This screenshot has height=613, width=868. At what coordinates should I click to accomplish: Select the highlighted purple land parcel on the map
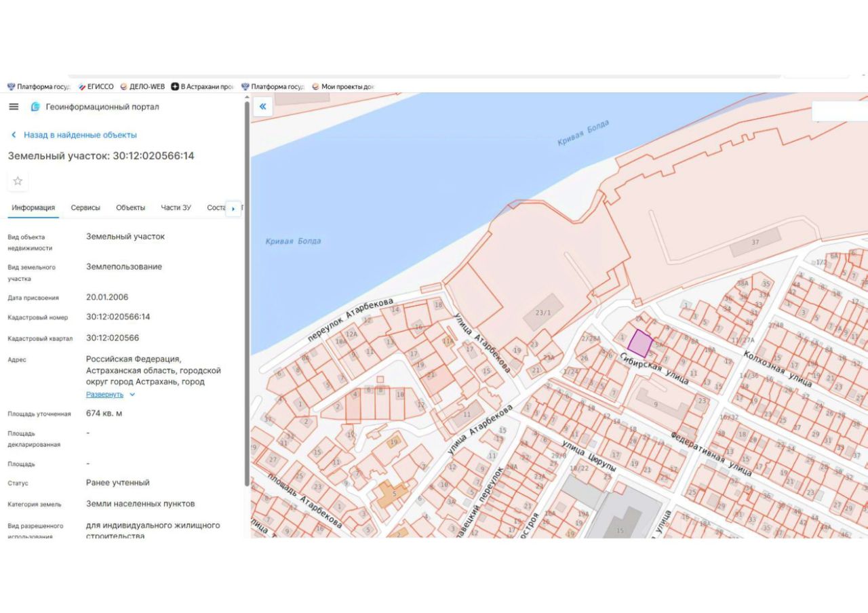click(x=639, y=343)
